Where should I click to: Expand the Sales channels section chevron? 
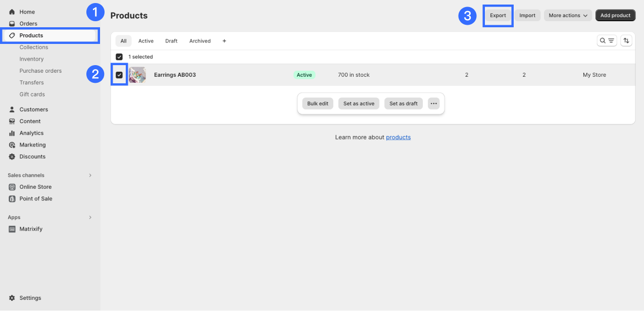click(90, 175)
